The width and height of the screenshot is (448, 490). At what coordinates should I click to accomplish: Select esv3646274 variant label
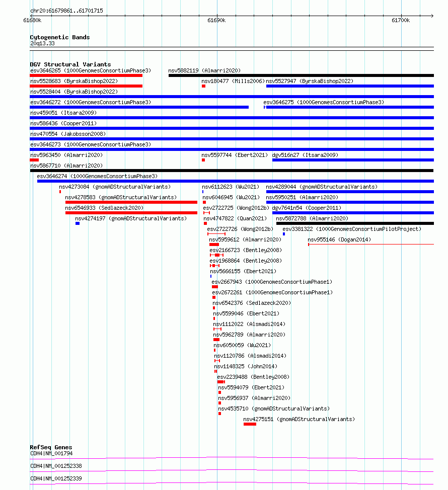pyautogui.click(x=97, y=176)
